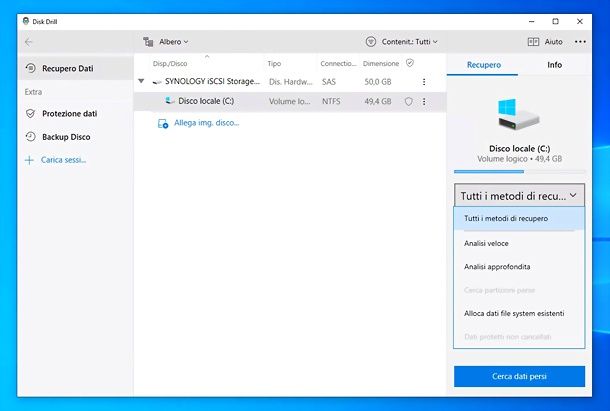The height and width of the screenshot is (411, 610).
Task: Open the three-dot more options menu
Action: point(580,42)
